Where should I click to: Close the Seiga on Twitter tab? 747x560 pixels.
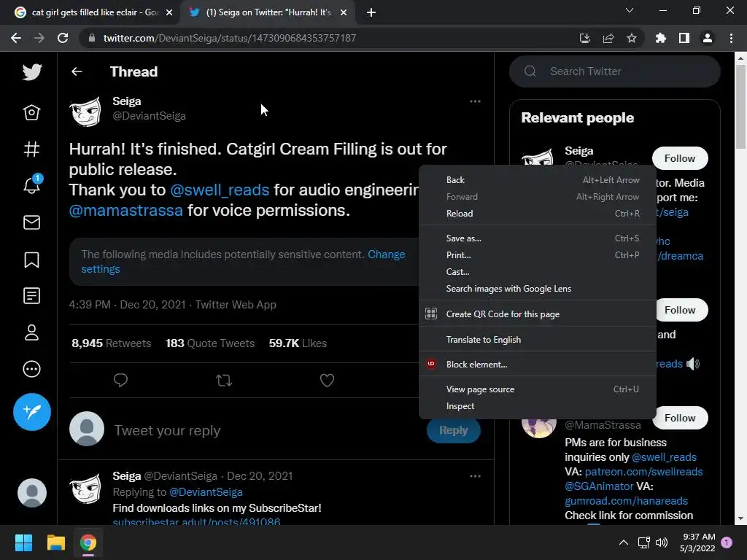344,12
